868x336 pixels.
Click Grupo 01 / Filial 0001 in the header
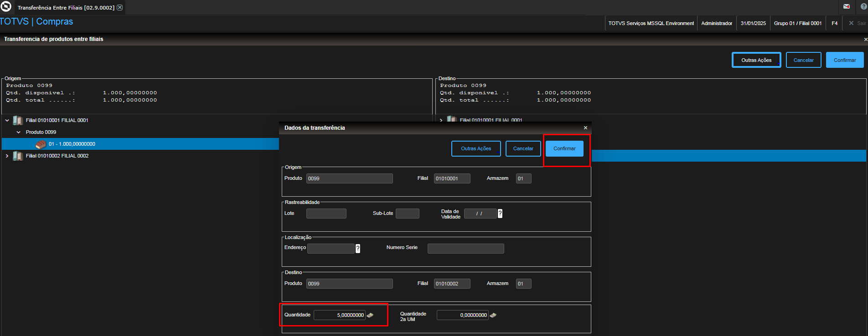pos(798,23)
